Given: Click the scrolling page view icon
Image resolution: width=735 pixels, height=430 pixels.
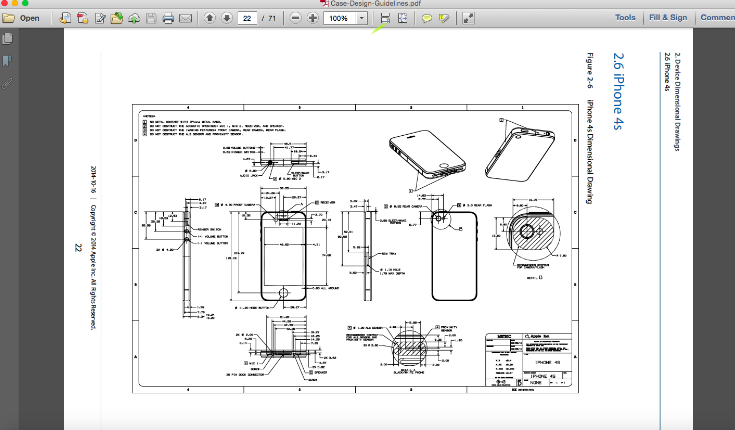Looking at the screenshot, I should [385, 18].
